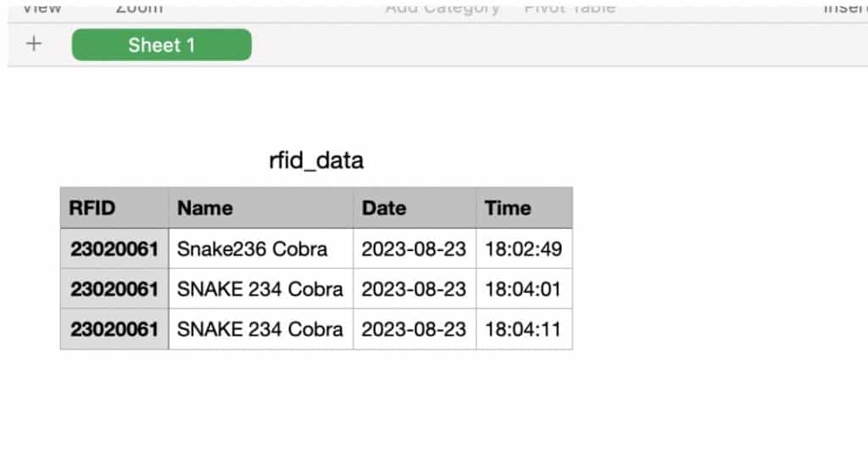Image resolution: width=868 pixels, height=453 pixels.
Task: Select SNAKE 234 Cobra in the 18:04:01 row
Action: point(260,288)
